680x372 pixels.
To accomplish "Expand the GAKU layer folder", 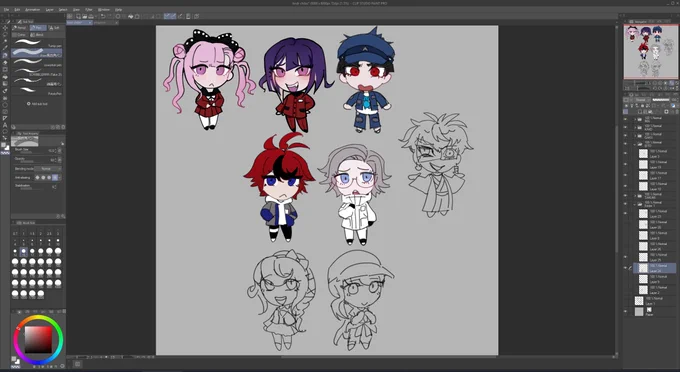I will coord(635,135).
